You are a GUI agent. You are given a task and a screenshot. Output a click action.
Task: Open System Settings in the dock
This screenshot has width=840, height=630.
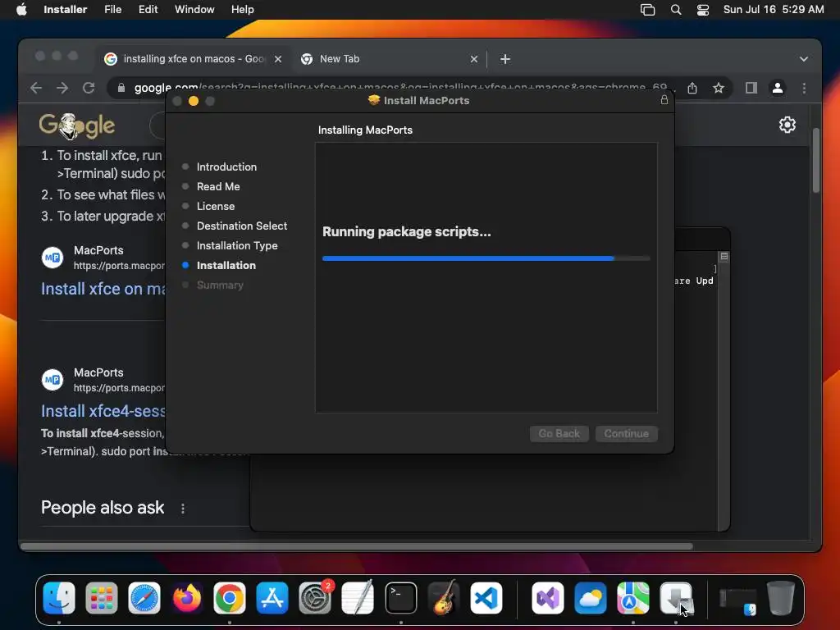[x=315, y=598]
